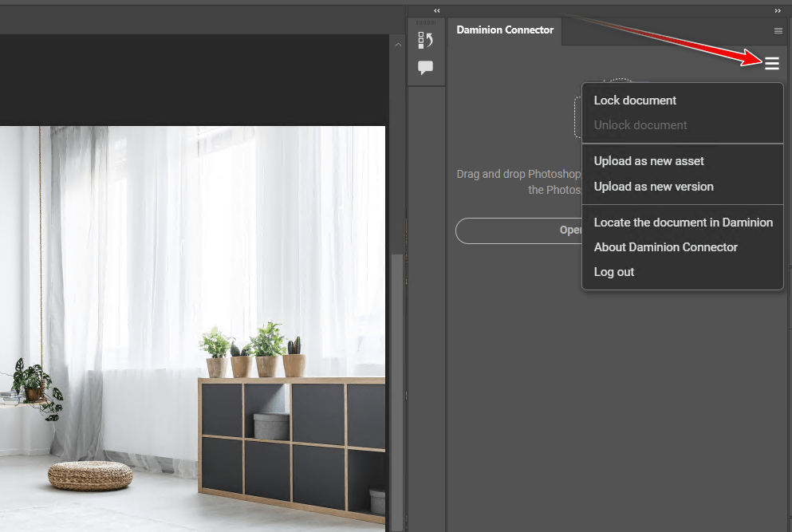Click the Daminion hamburger menu icon

coord(771,64)
